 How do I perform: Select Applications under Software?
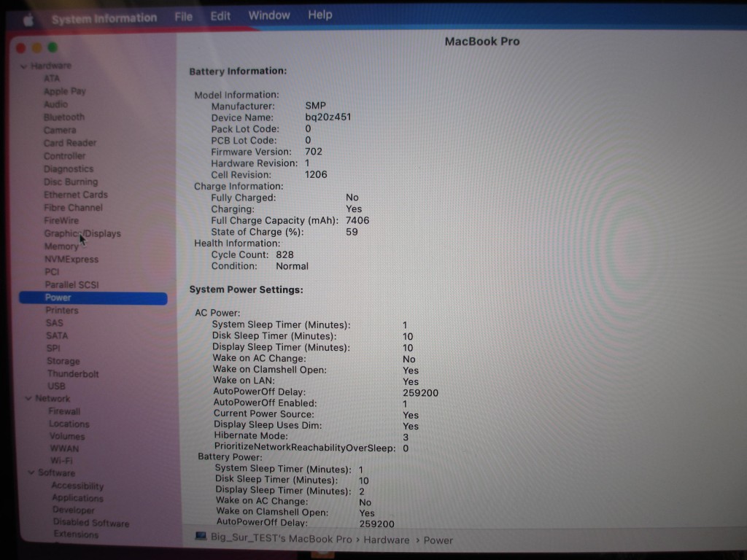coord(77,498)
